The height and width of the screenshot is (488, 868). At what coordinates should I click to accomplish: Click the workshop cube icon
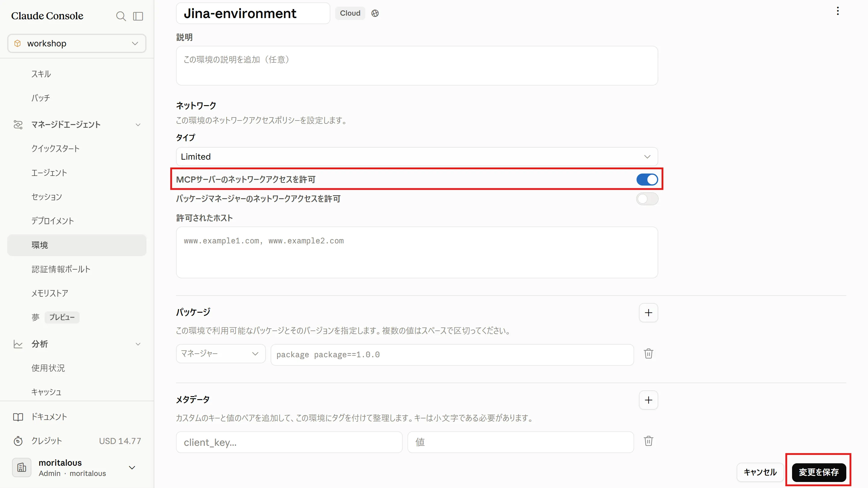[x=17, y=43]
